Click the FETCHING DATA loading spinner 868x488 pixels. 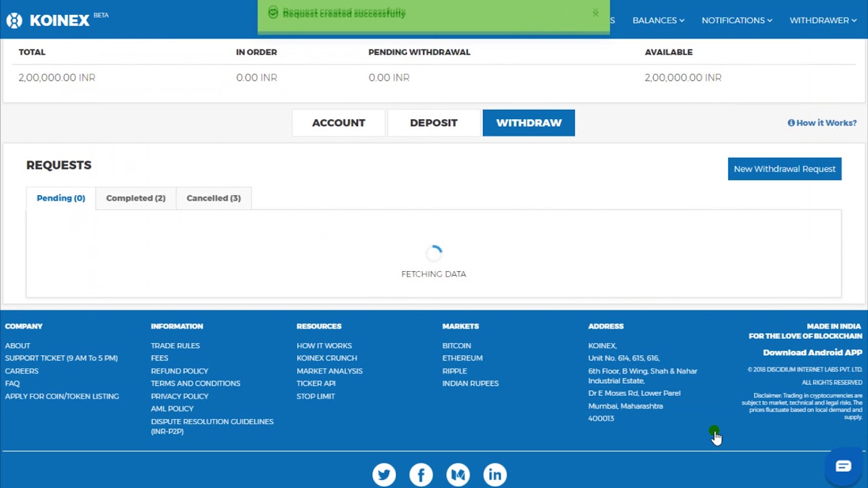pyautogui.click(x=434, y=254)
